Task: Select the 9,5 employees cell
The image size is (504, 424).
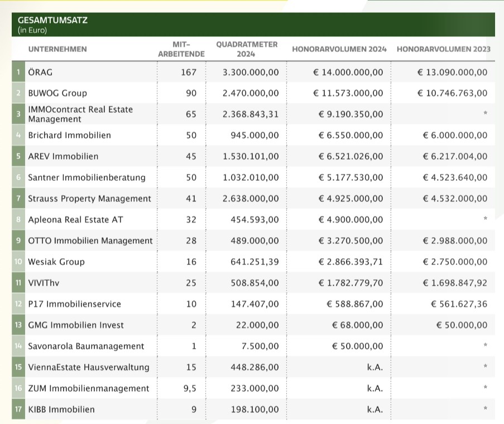Action: coord(188,388)
